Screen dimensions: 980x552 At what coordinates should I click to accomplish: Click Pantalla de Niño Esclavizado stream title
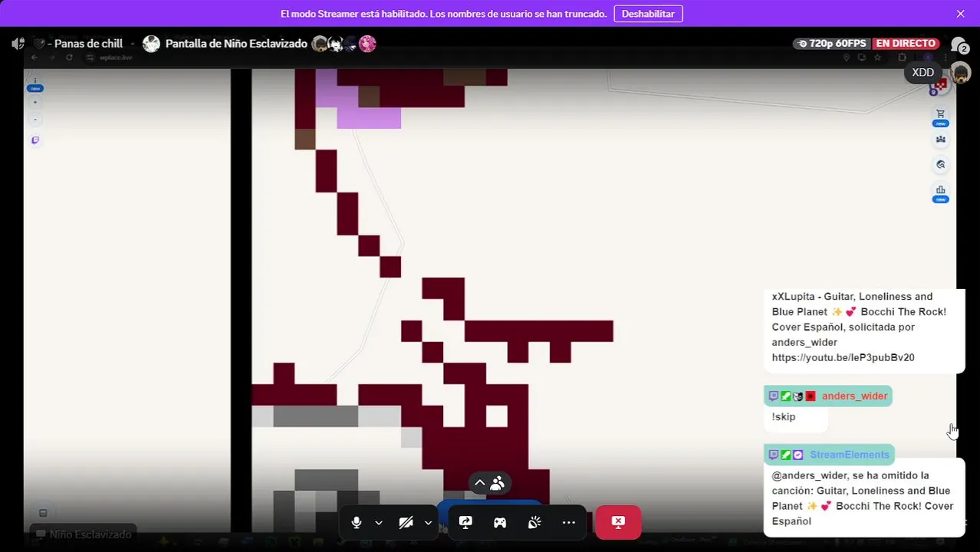pos(236,44)
